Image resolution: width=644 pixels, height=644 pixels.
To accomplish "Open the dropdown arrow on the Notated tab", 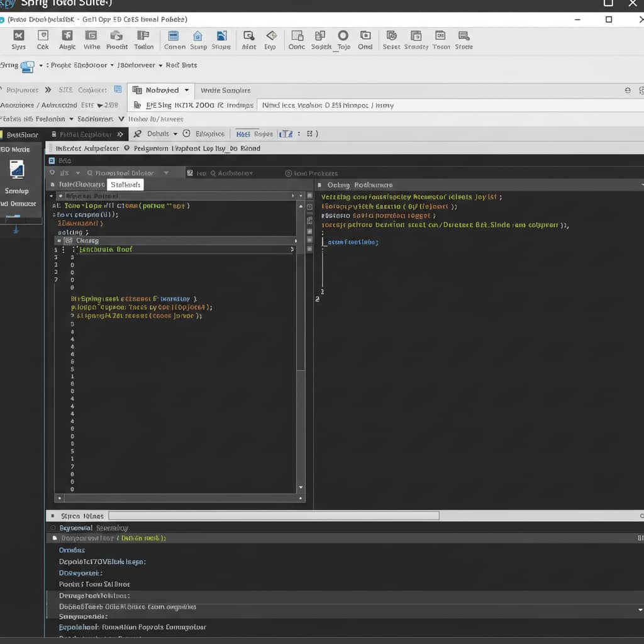I will [x=186, y=89].
